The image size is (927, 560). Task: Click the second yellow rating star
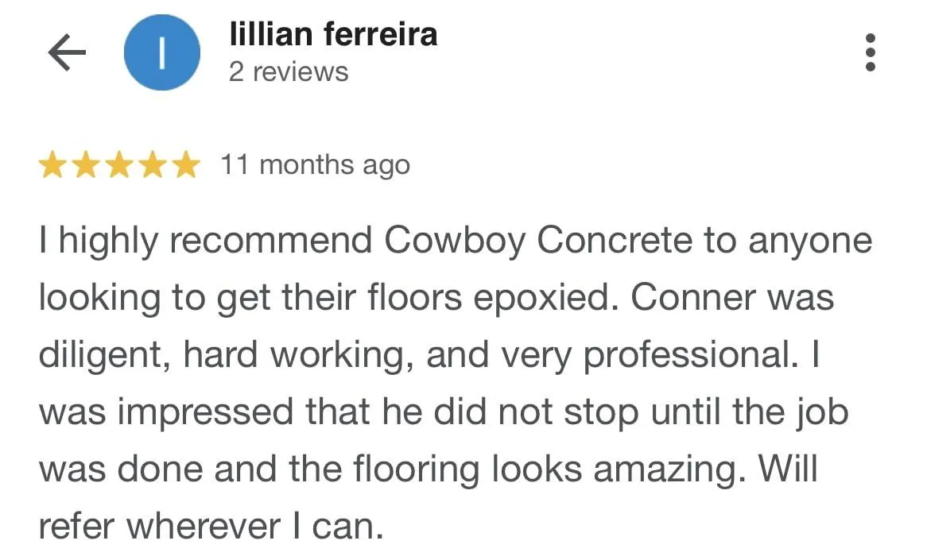pos(86,165)
